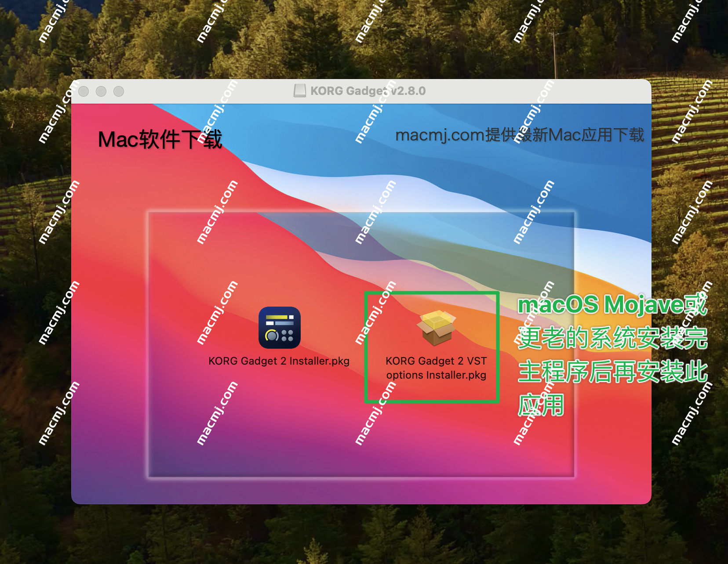This screenshot has width=728, height=564.
Task: Click the KORG Gadget 2 Installer.pkg file name
Action: 279,361
